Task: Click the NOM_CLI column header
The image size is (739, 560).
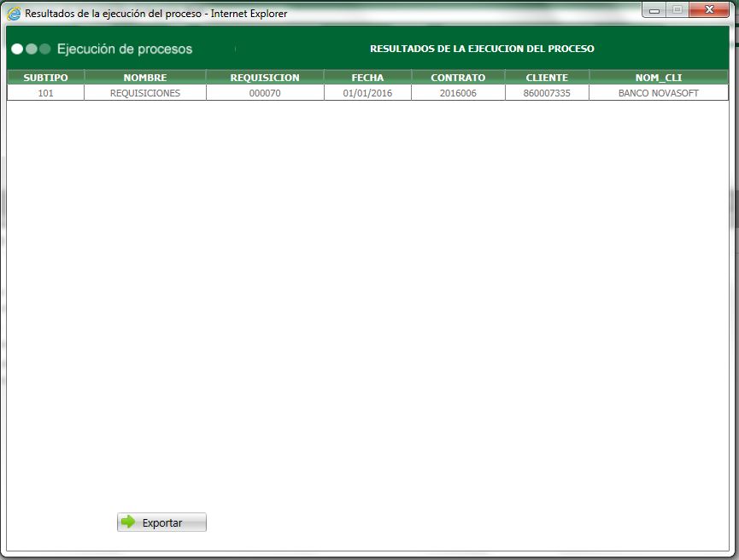Action: click(660, 77)
